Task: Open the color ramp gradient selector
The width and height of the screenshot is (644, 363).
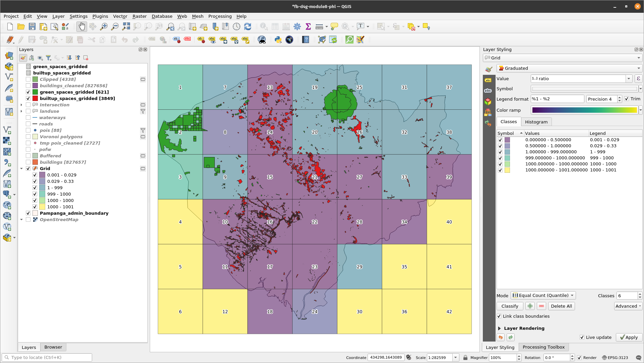Action: 584,110
